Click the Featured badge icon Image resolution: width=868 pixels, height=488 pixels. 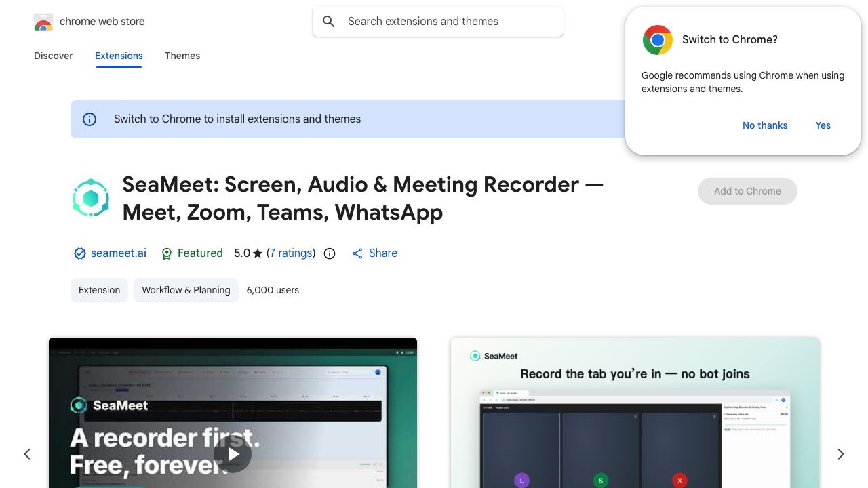click(167, 253)
